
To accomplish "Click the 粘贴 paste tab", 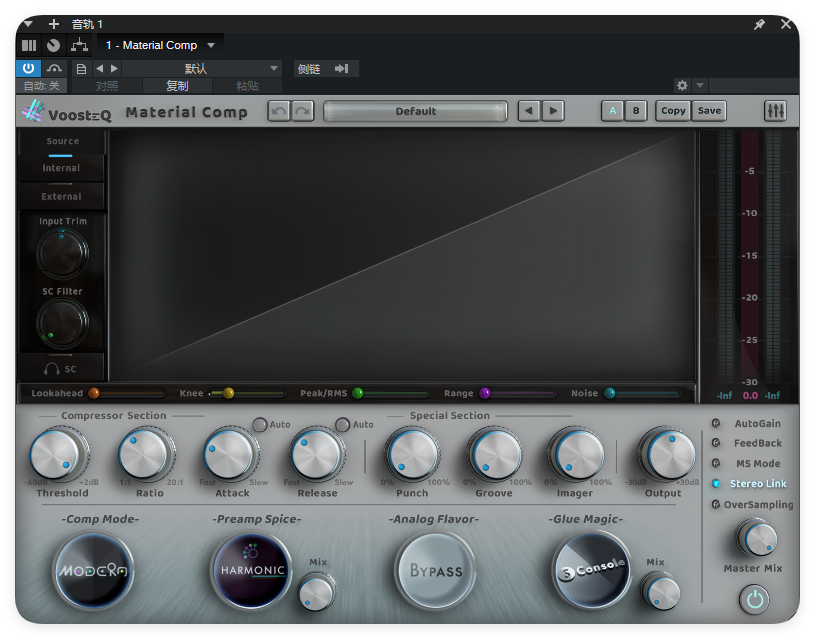I will 247,86.
